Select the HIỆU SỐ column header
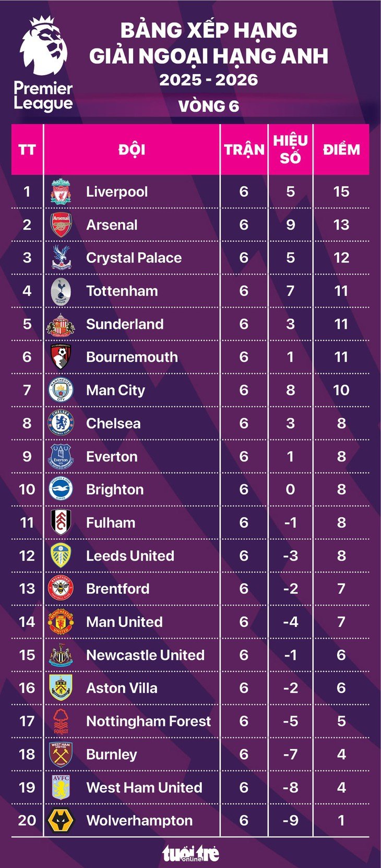 click(290, 149)
